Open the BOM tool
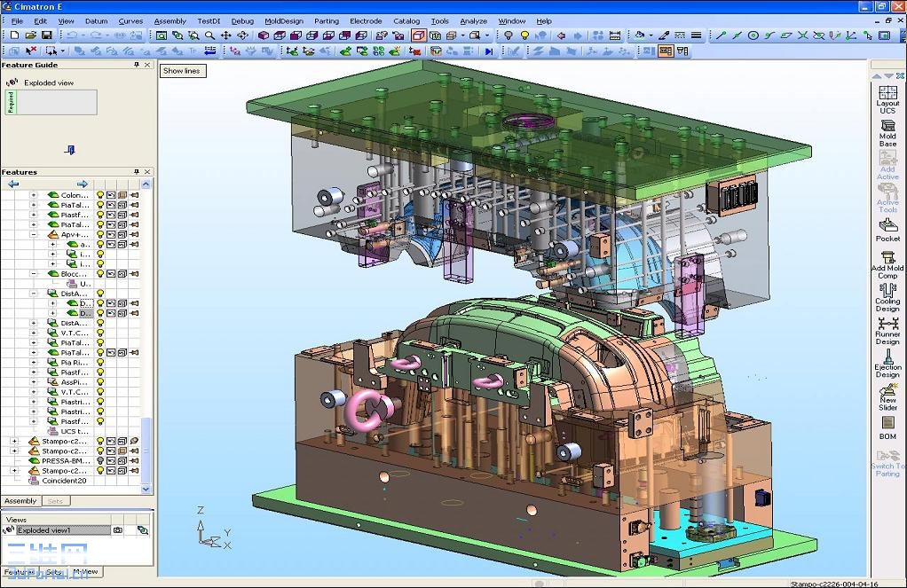The image size is (907, 588). pos(887,427)
